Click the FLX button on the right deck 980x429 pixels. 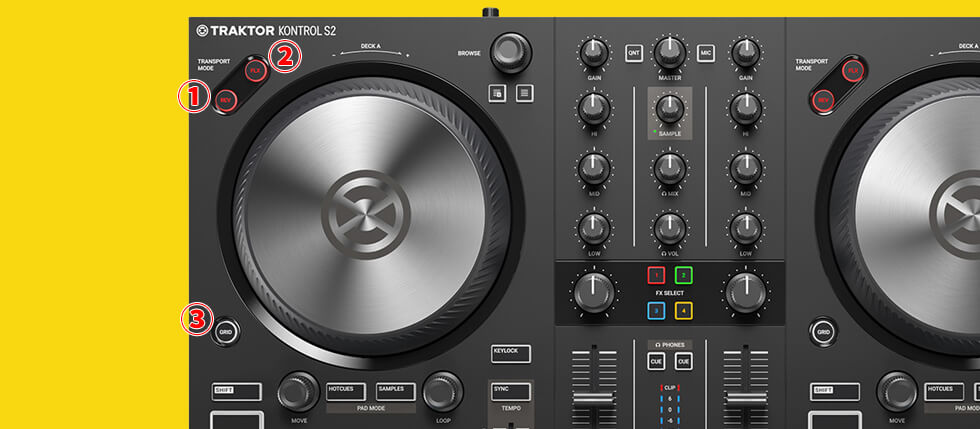tap(853, 71)
